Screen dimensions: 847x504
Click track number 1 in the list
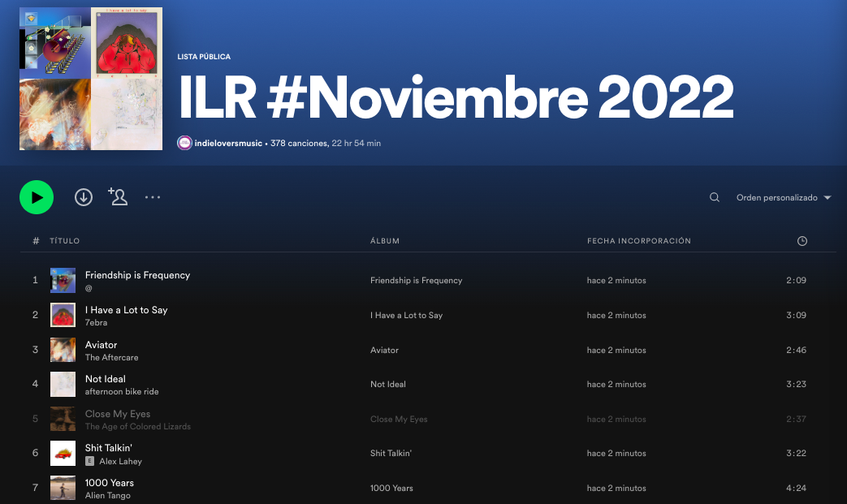[35, 280]
